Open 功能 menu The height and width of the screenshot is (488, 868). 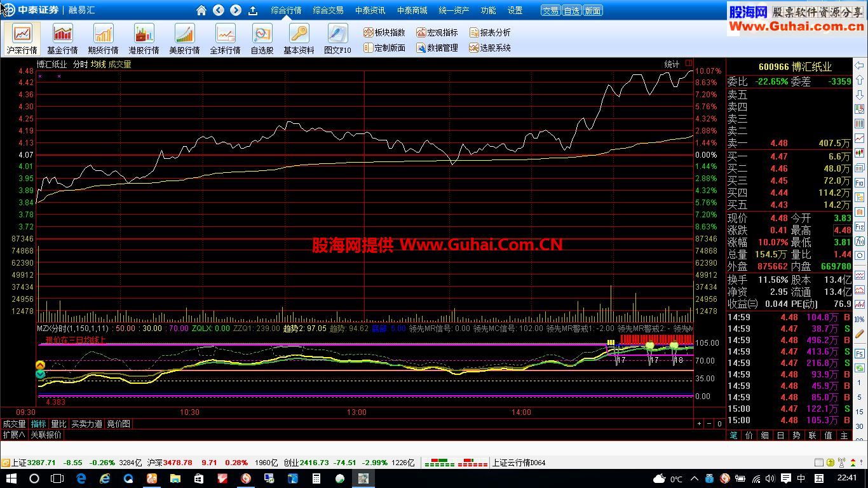(x=488, y=10)
